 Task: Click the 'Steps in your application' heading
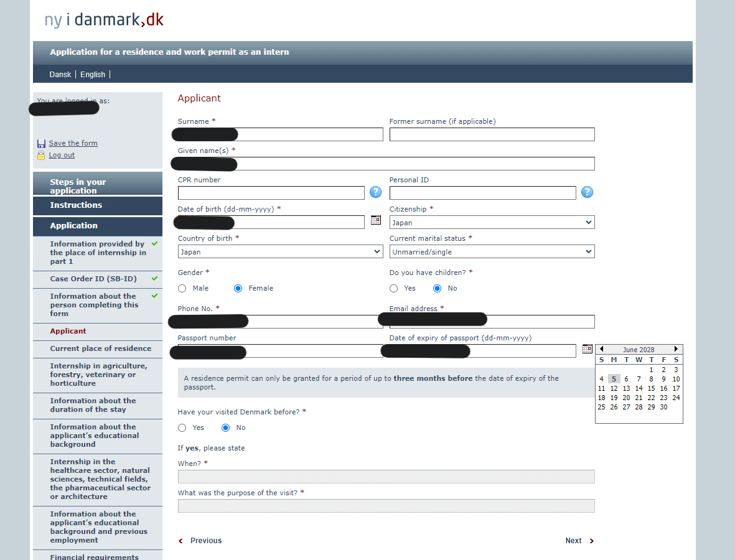pos(98,183)
